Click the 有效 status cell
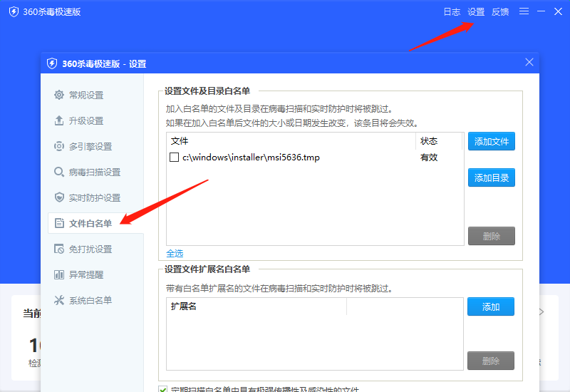 [429, 158]
